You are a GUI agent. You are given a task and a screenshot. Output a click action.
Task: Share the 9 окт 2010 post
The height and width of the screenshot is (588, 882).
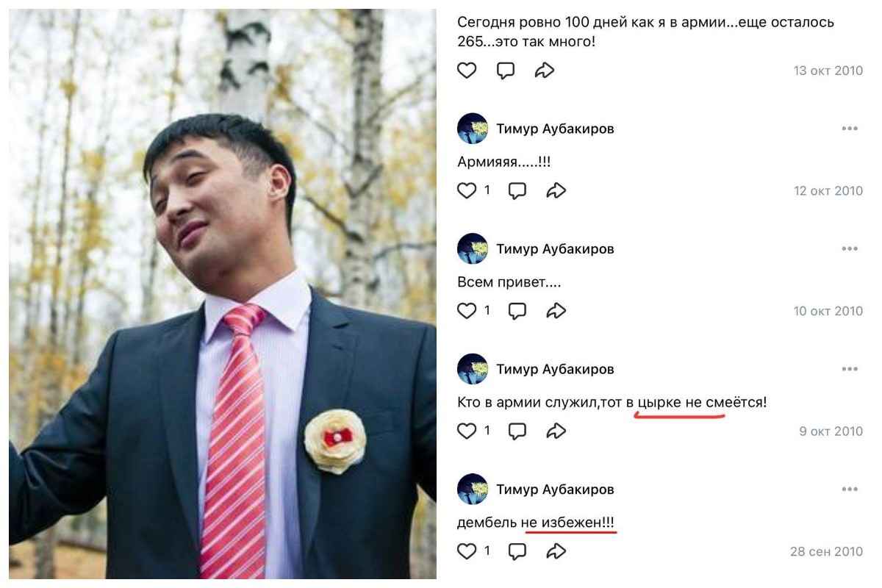(556, 431)
